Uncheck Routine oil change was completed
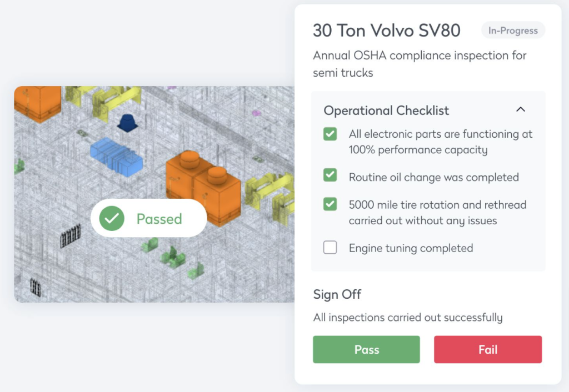 [330, 175]
